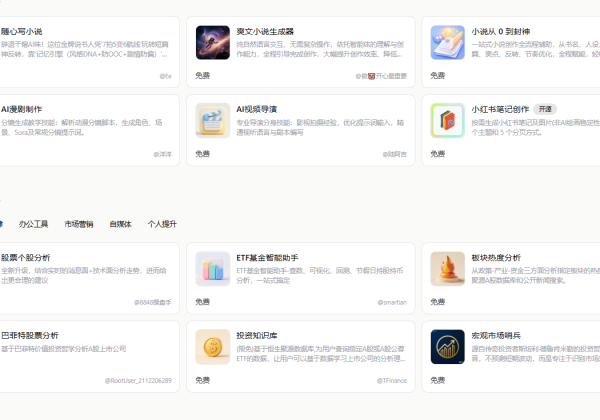
Task: Open the 随心写小说 card title
Action: 21,31
